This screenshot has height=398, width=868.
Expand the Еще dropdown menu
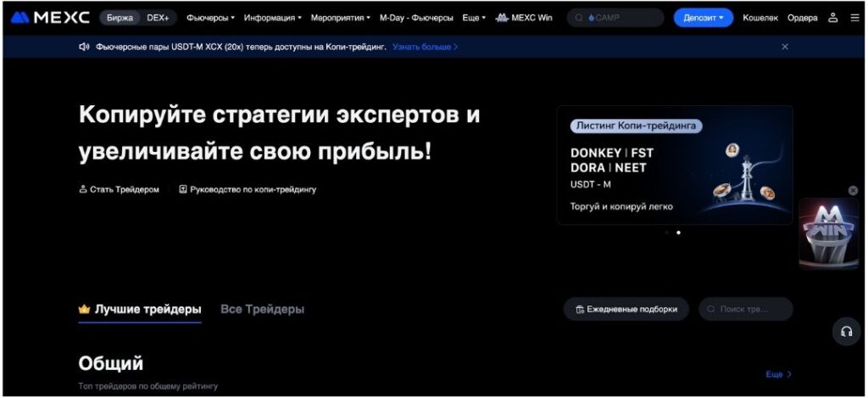tap(474, 18)
